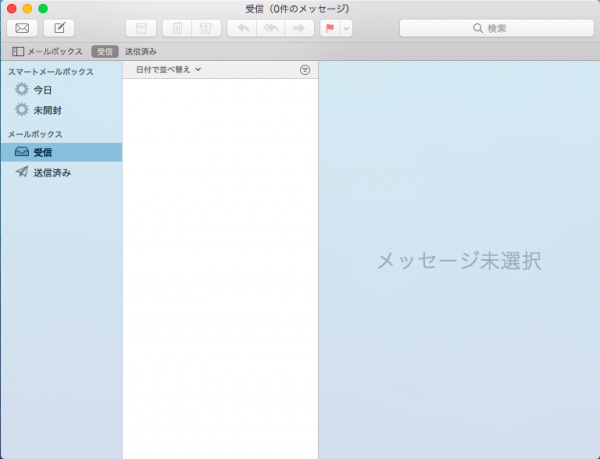
Task: Click the green full-screen window button
Action: point(43,8)
